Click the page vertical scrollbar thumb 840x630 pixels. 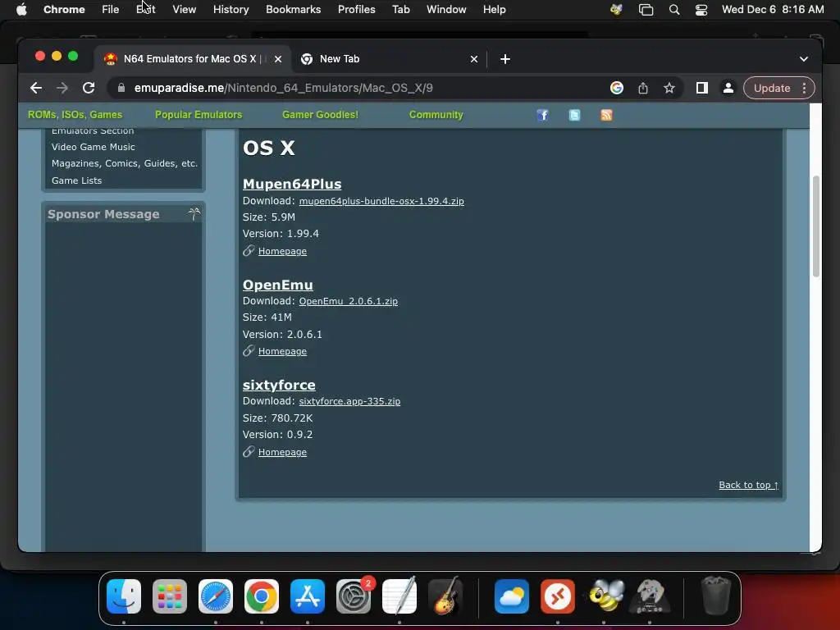816,226
